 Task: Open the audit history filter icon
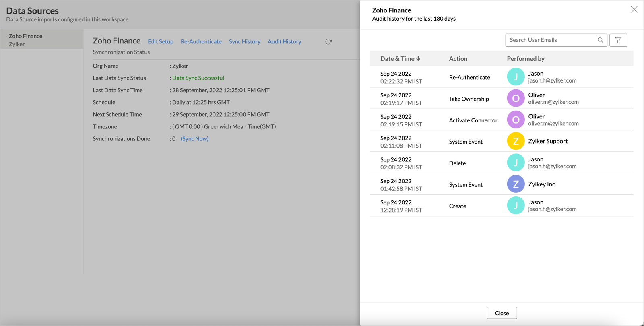(x=618, y=40)
